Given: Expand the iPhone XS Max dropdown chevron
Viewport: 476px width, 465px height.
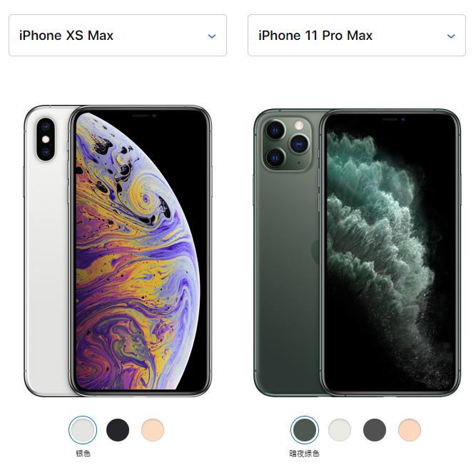Looking at the screenshot, I should 212,36.
